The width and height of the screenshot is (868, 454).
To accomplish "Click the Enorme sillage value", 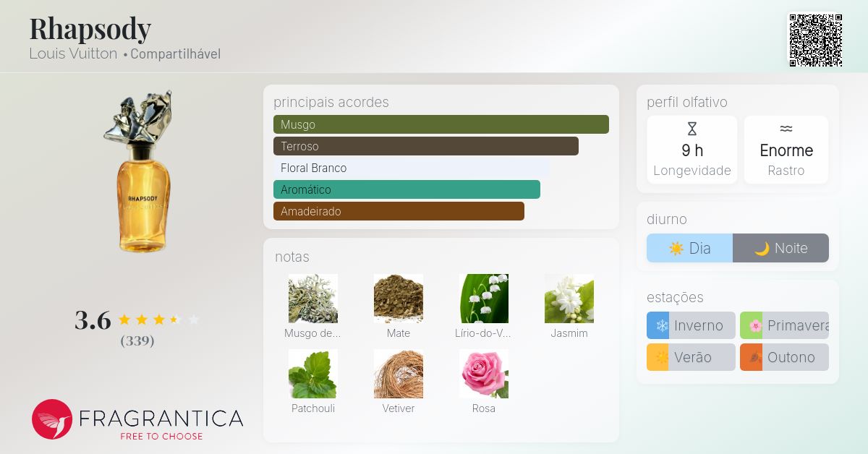I will click(x=786, y=150).
